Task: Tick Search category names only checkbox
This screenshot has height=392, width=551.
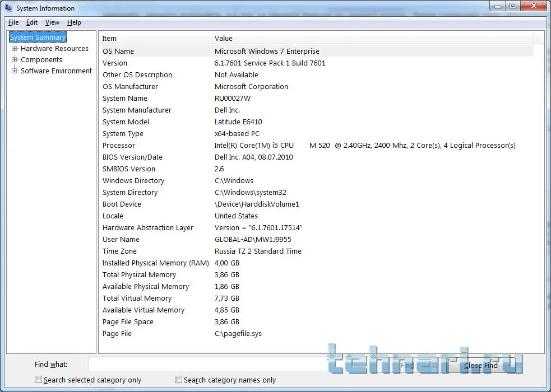Action: tap(179, 380)
